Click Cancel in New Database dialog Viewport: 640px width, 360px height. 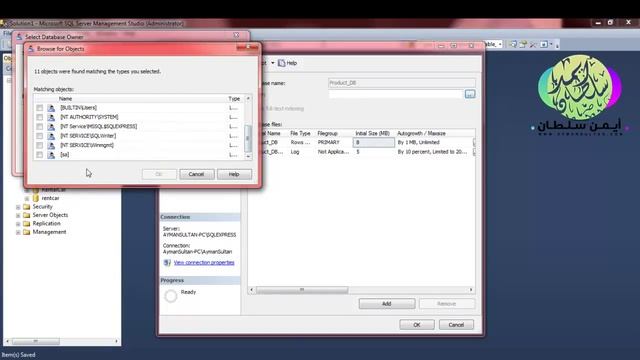(456, 325)
